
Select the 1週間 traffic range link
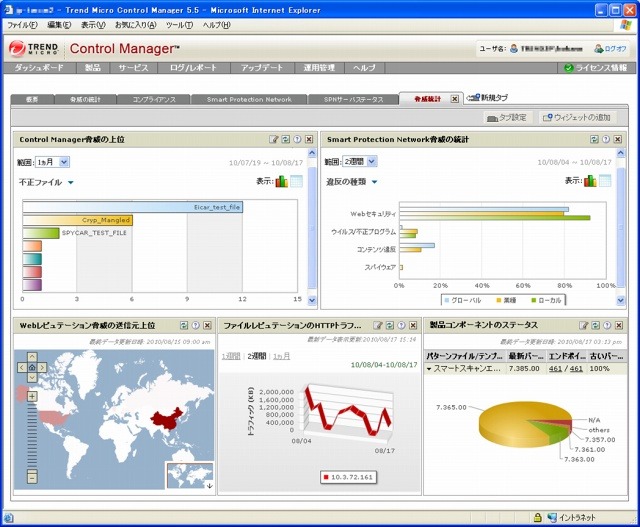coord(231,356)
